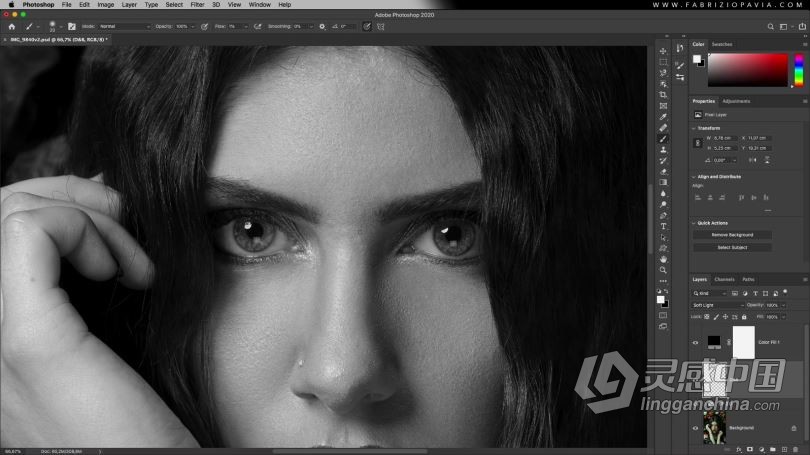Viewport: 810px width, 455px height.
Task: Pick a color in color field
Action: 747,70
